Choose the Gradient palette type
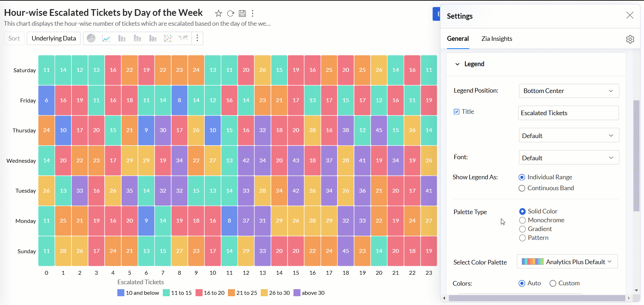 point(522,229)
